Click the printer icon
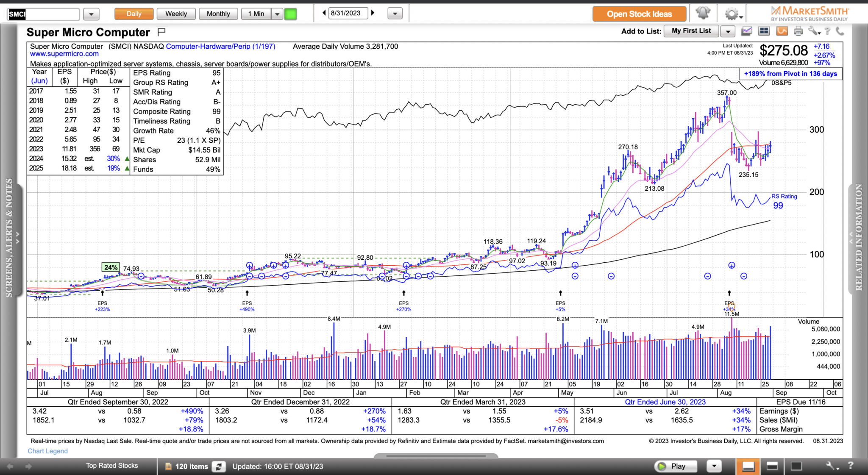Screen dimensions: 868x475 coord(798,31)
